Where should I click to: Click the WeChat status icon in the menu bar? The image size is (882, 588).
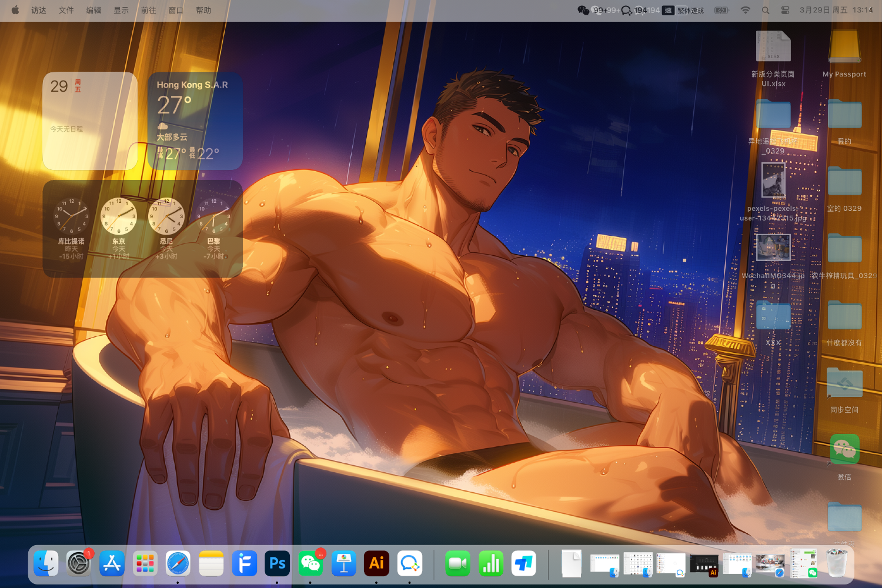click(x=583, y=10)
